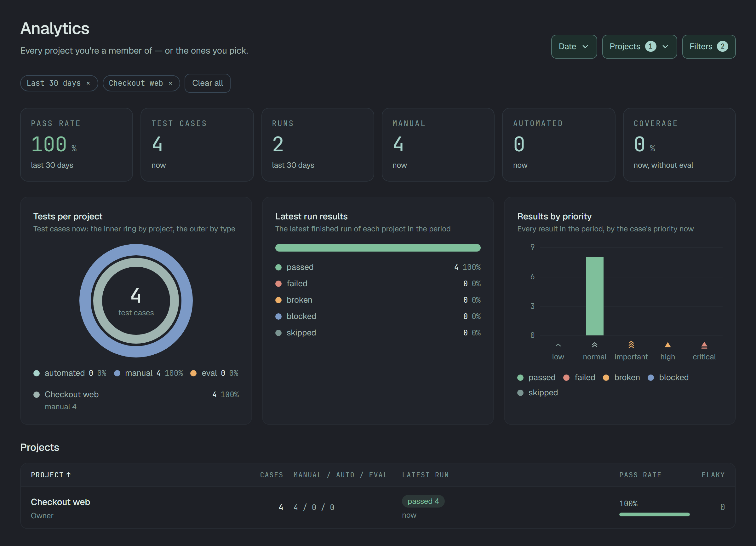
Task: Click the Checkout web legend entry under donut
Action: pos(136,400)
